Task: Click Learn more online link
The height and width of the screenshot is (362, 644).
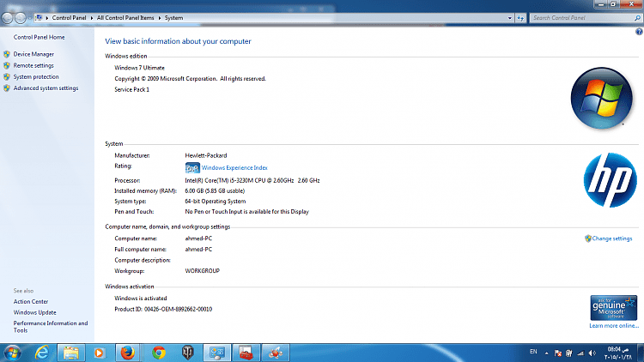Action: click(614, 326)
